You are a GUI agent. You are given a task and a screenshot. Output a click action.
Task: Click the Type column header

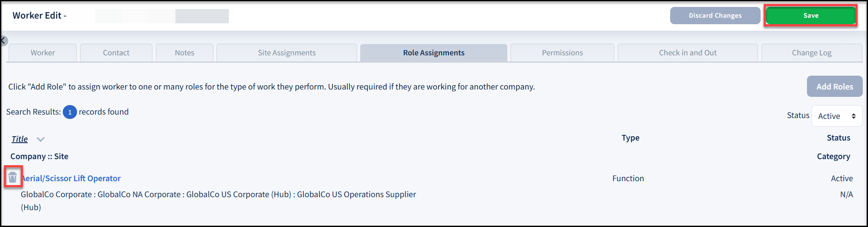coord(630,138)
